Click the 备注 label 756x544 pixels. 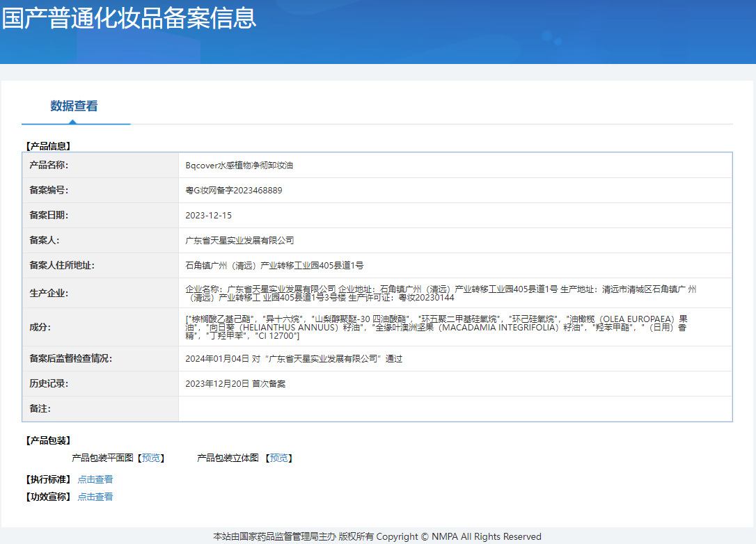click(x=40, y=409)
